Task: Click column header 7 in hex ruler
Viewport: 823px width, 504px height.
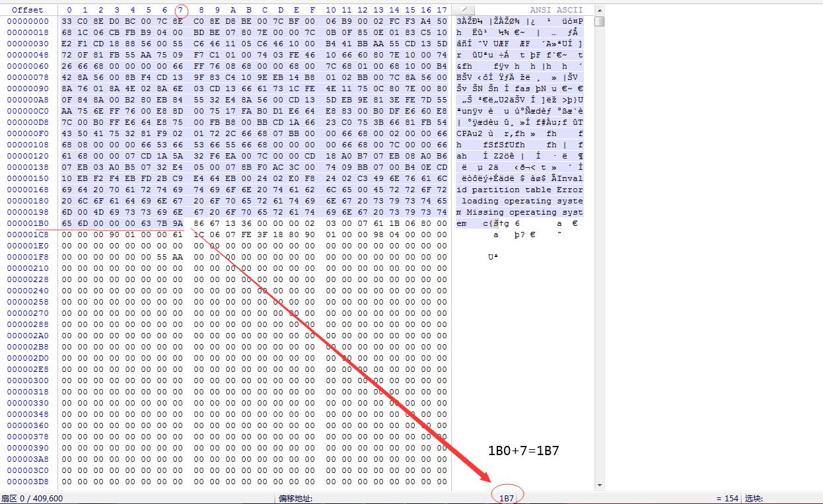Action: click(x=180, y=10)
